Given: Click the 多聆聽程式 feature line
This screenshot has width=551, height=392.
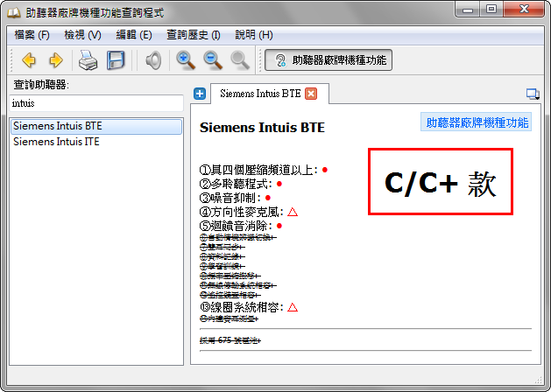Looking at the screenshot, I should coord(241,184).
